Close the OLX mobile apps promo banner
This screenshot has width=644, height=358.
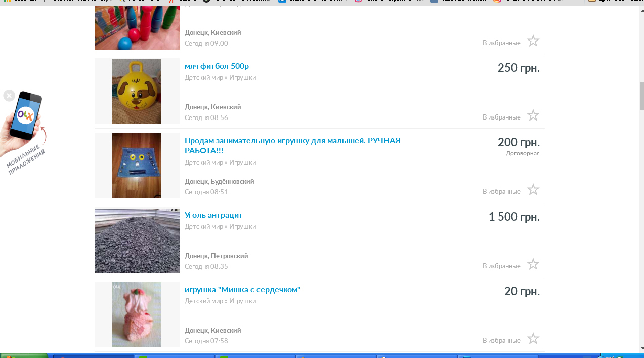tap(9, 95)
